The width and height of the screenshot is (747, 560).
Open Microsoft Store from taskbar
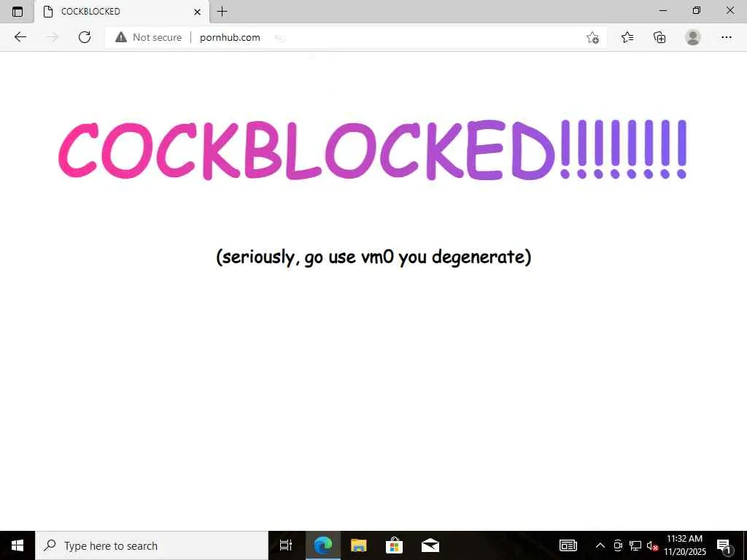pos(394,545)
